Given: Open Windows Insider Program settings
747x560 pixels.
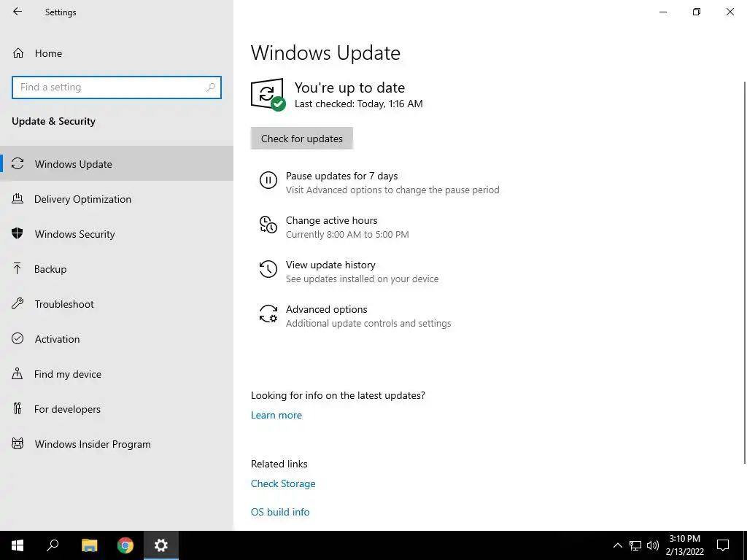Looking at the screenshot, I should tap(117, 444).
